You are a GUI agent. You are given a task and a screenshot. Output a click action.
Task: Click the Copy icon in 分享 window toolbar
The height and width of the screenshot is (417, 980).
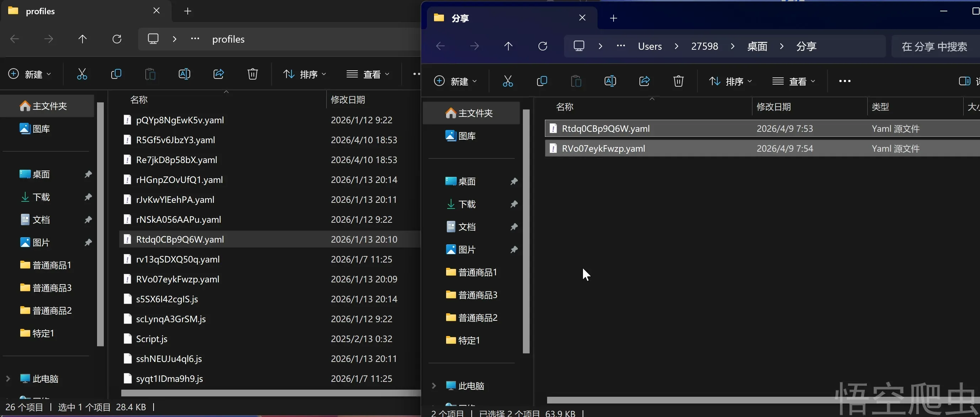click(x=542, y=81)
